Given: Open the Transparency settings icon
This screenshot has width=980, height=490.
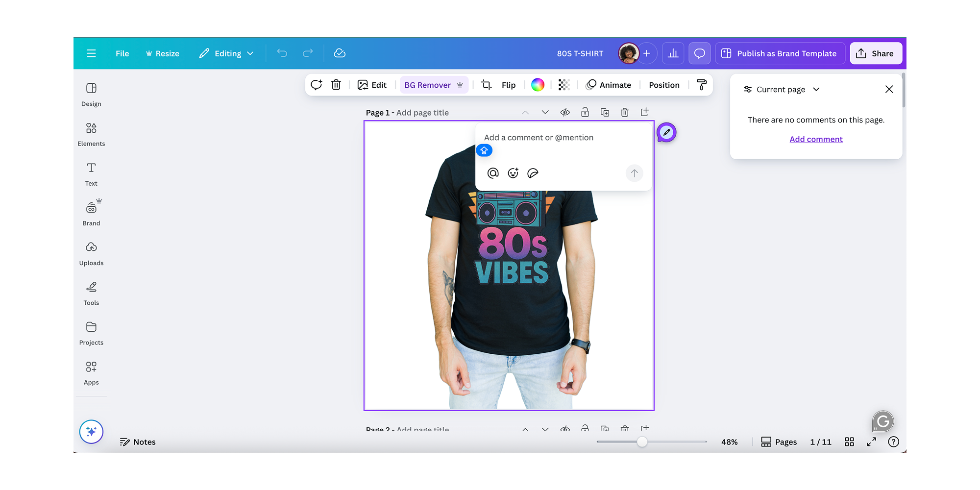Looking at the screenshot, I should 563,84.
